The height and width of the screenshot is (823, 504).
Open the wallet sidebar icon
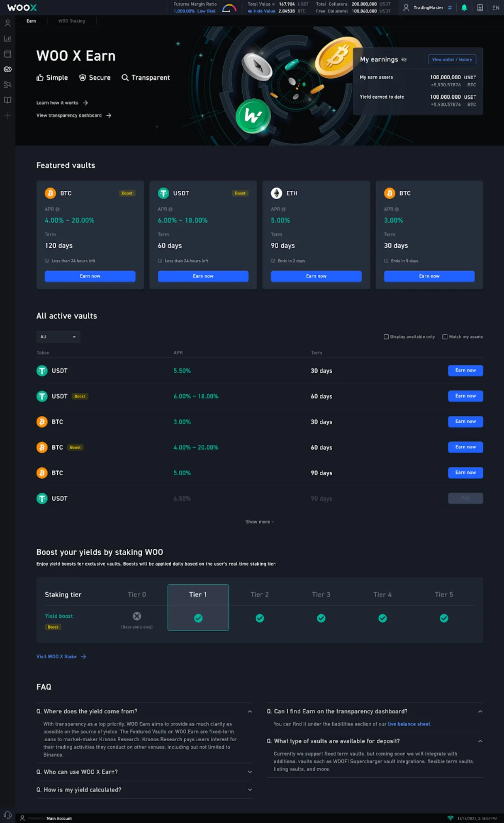coord(7,54)
